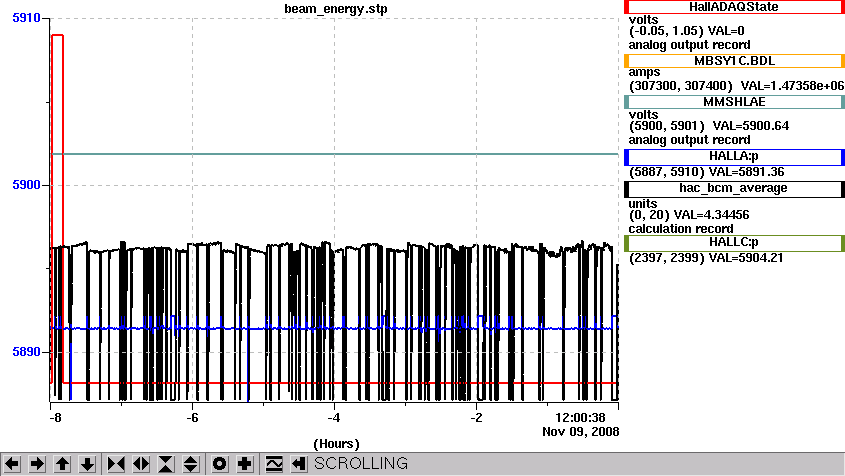Click the (-0.05, 1.05) VAL=0 range text

point(687,31)
